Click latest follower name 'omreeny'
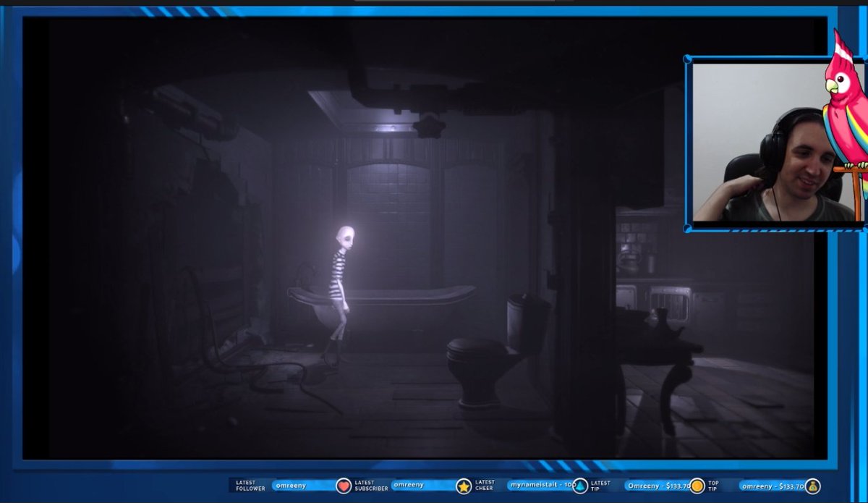Image resolution: width=868 pixels, height=503 pixels. coord(291,486)
